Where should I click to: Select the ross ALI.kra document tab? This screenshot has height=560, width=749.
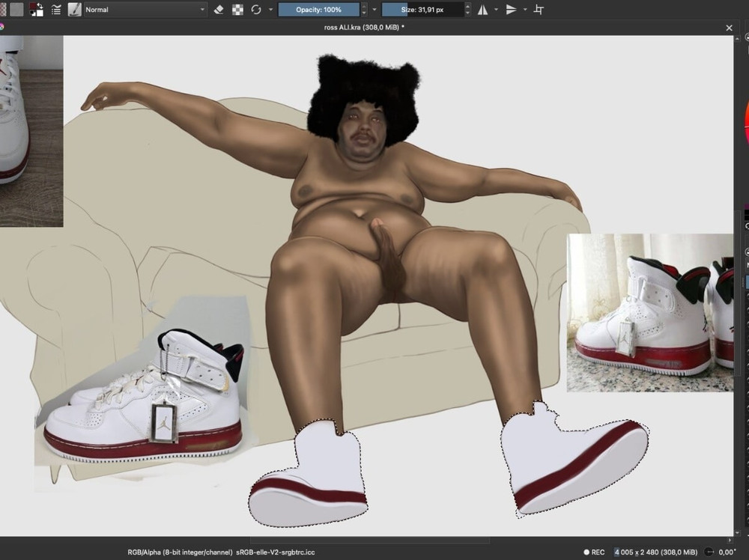(x=365, y=28)
